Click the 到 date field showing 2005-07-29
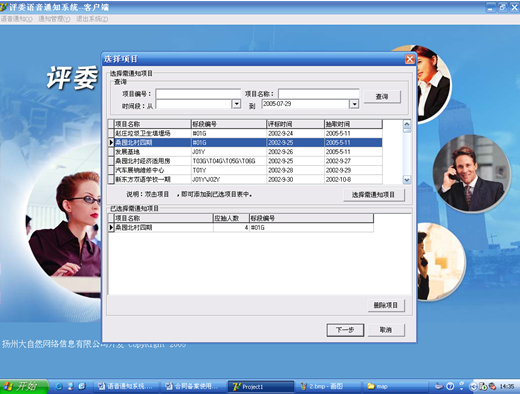The height and width of the screenshot is (394, 520). tap(306, 104)
